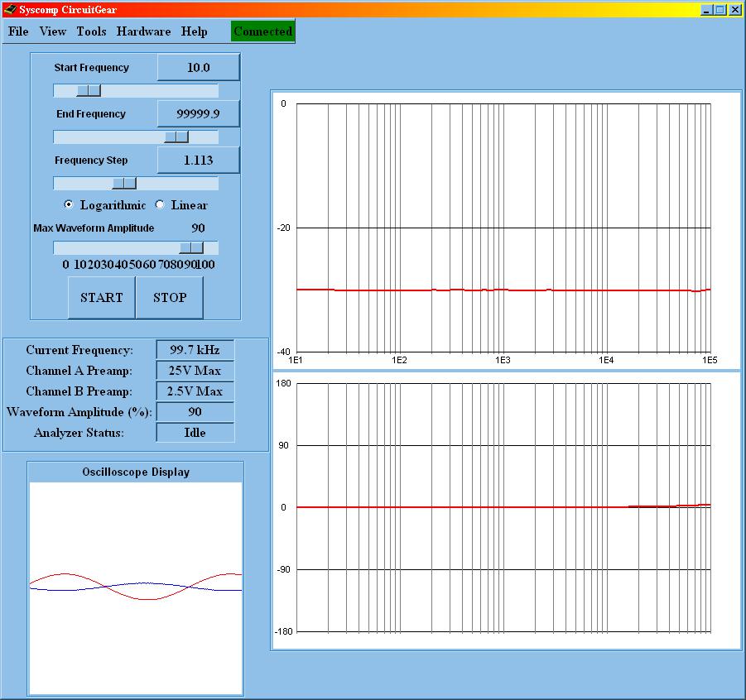This screenshot has height=700, width=746.
Task: Click the Oscilloscope Display waveform preview
Action: tap(136, 587)
